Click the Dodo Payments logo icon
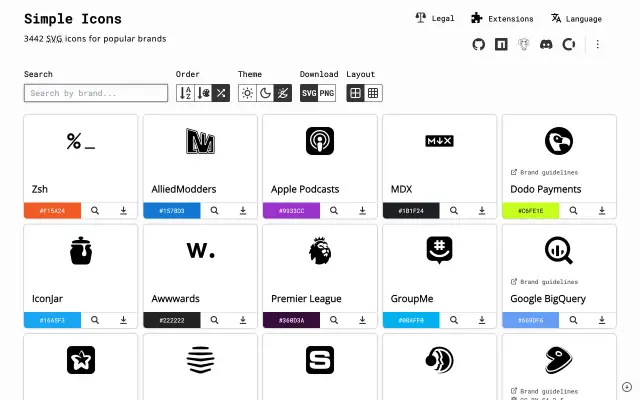The width and height of the screenshot is (640, 400). [x=559, y=141]
